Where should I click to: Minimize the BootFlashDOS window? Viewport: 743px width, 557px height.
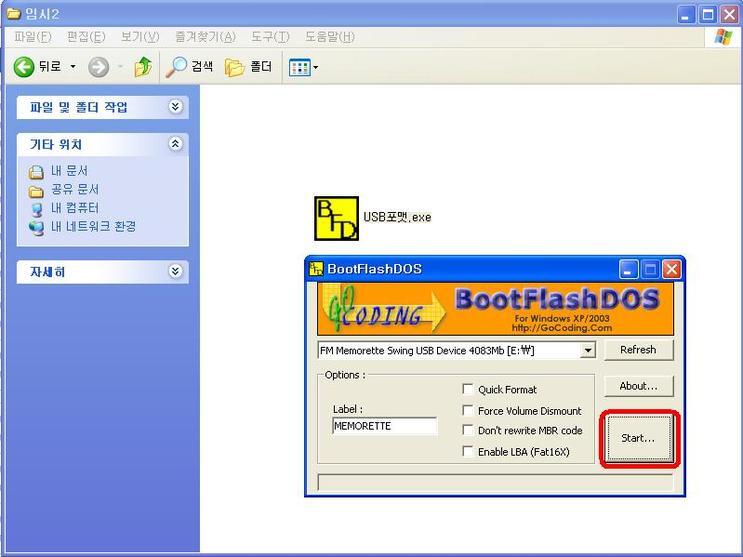coord(629,269)
